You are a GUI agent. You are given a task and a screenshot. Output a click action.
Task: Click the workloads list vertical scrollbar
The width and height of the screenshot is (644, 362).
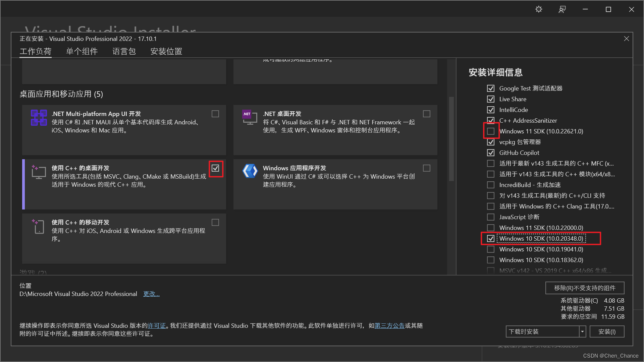click(x=451, y=139)
